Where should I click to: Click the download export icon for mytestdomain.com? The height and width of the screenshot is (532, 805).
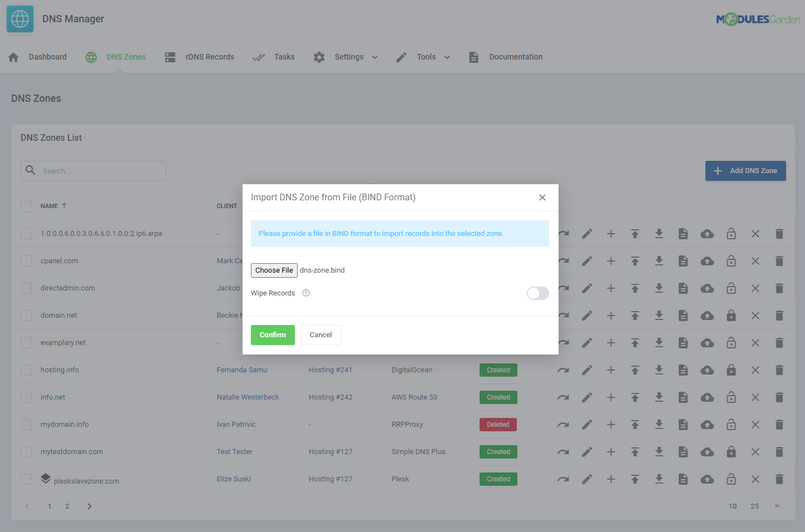click(x=659, y=451)
